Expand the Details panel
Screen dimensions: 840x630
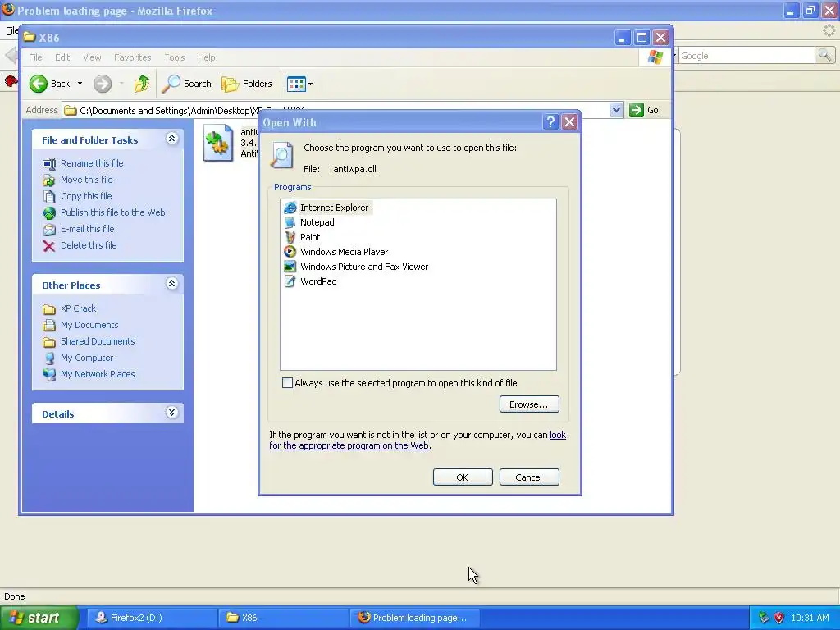click(172, 413)
